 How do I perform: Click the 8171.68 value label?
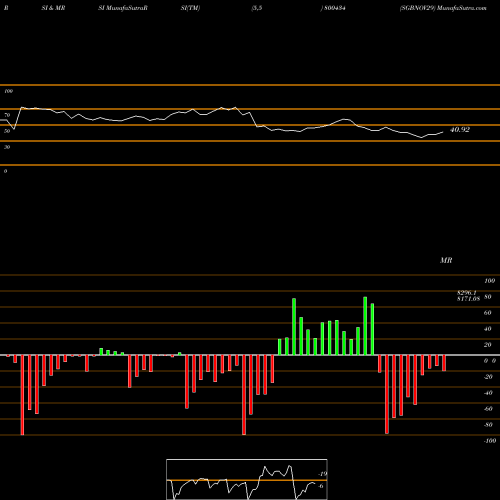click(x=468, y=299)
